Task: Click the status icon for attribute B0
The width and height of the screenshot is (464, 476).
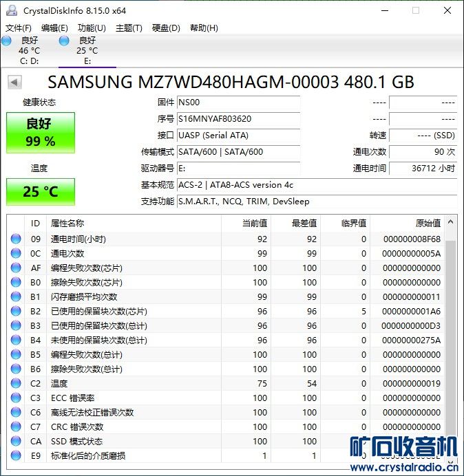Action: coord(16,282)
